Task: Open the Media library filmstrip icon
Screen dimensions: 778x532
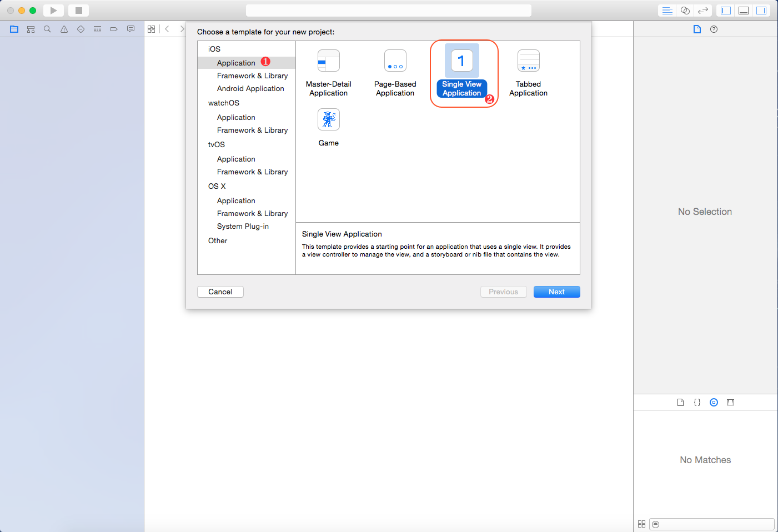Action: point(730,403)
